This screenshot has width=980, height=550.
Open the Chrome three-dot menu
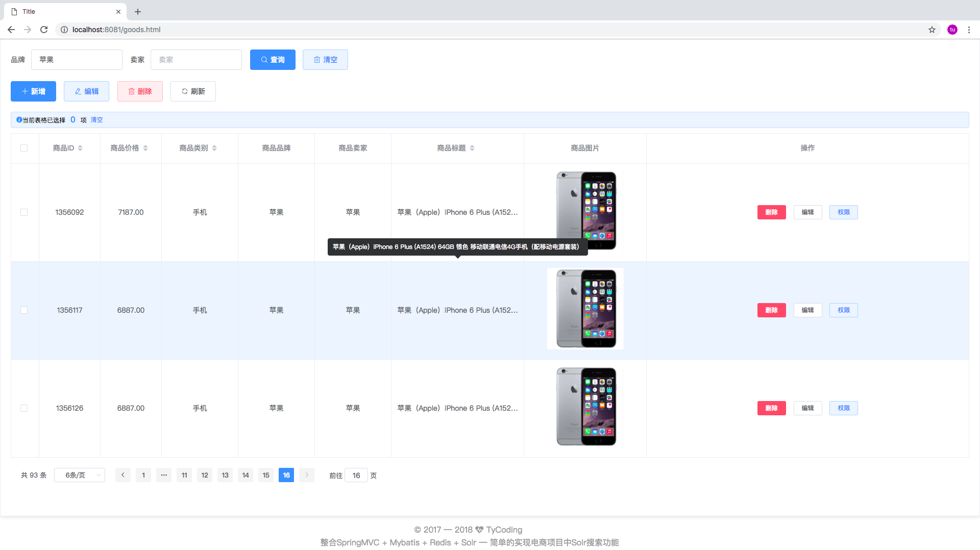(x=969, y=30)
